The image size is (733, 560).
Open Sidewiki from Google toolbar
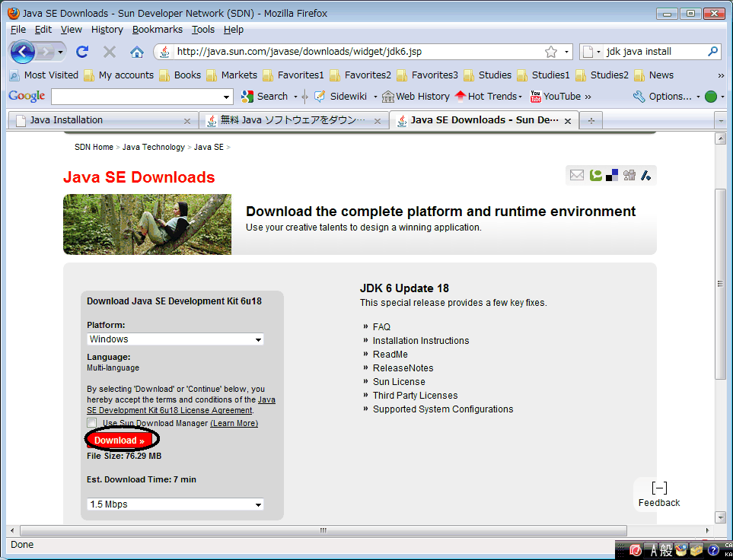pyautogui.click(x=340, y=97)
